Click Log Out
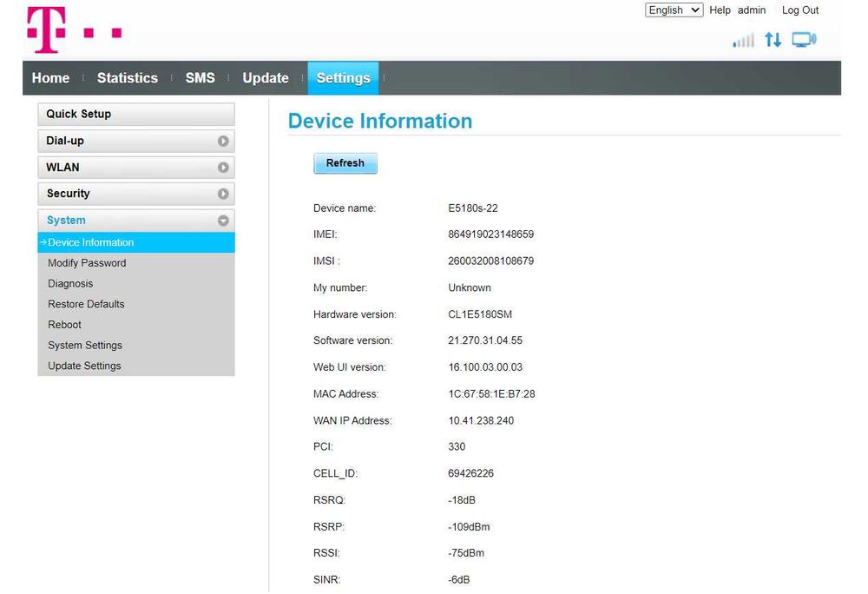Image resolution: width=868 pixels, height=594 pixels. point(800,10)
